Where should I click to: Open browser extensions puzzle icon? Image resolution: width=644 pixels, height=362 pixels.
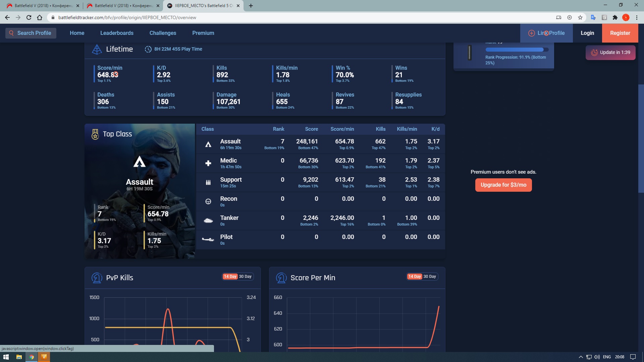coord(615,17)
